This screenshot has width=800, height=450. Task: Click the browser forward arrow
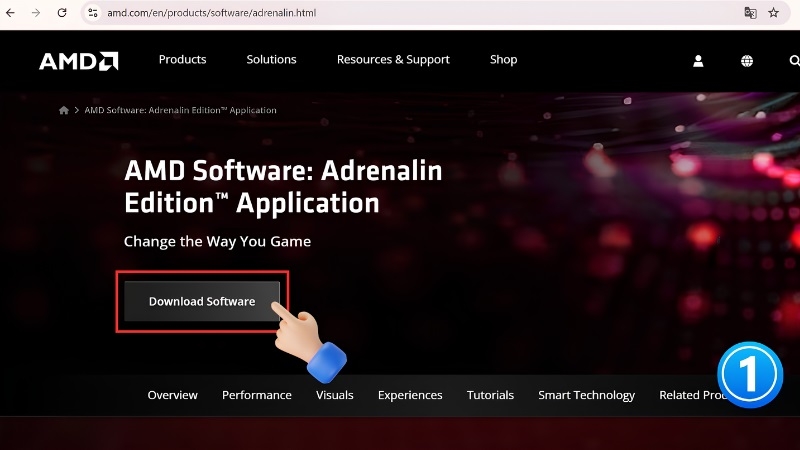pyautogui.click(x=36, y=13)
